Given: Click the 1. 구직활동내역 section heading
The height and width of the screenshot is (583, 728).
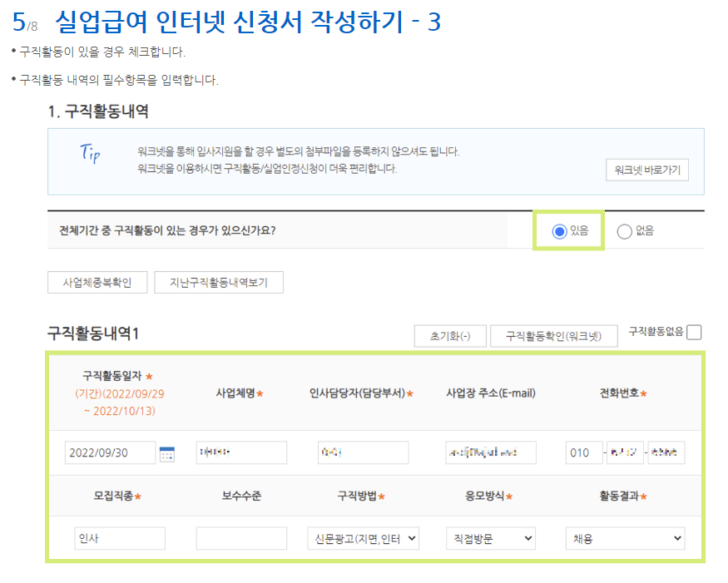Looking at the screenshot, I should (98, 111).
